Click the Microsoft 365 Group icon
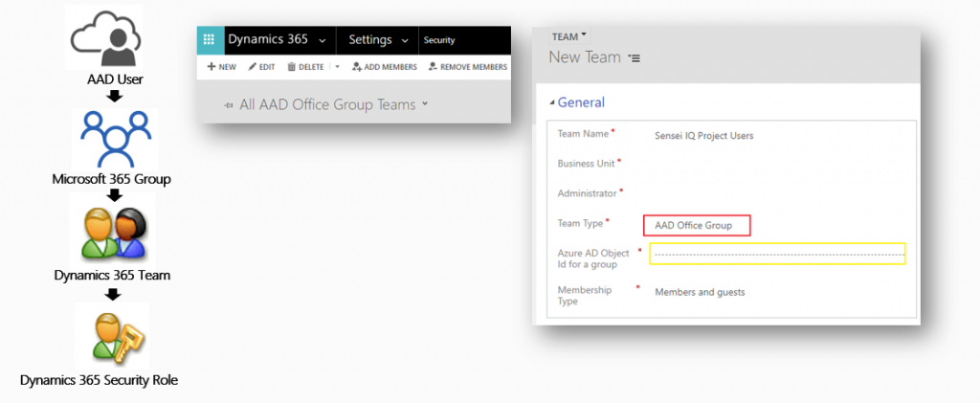The height and width of the screenshot is (403, 980). (x=115, y=139)
